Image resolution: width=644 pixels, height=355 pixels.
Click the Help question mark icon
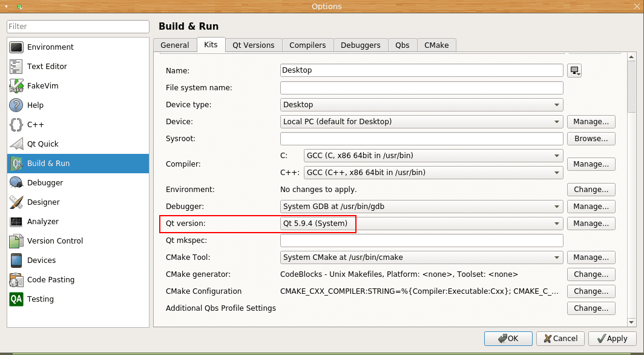tap(16, 105)
